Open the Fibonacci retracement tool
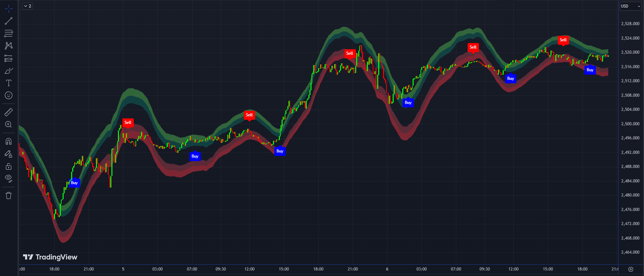This screenshot has width=644, height=276. coord(9,33)
